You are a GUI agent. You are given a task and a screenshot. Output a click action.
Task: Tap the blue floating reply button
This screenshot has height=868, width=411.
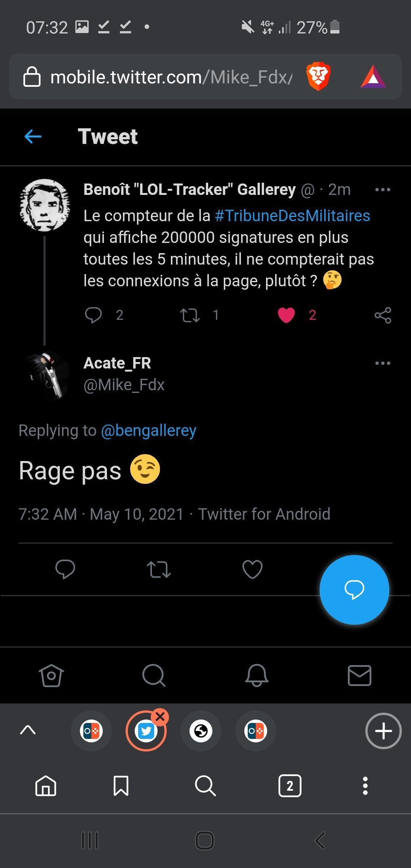point(354,590)
